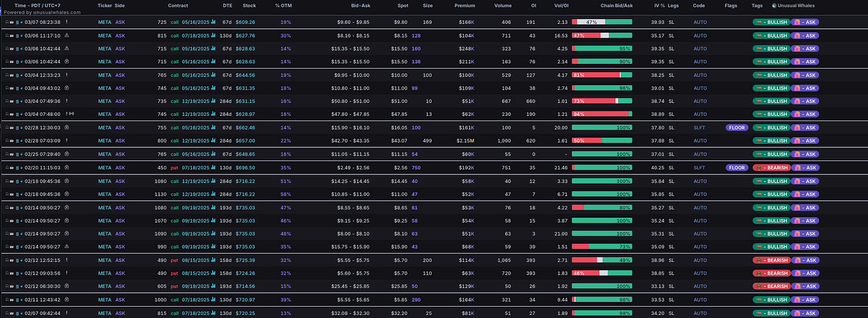Click $248K premium value
868x318 pixels.
point(467,48)
